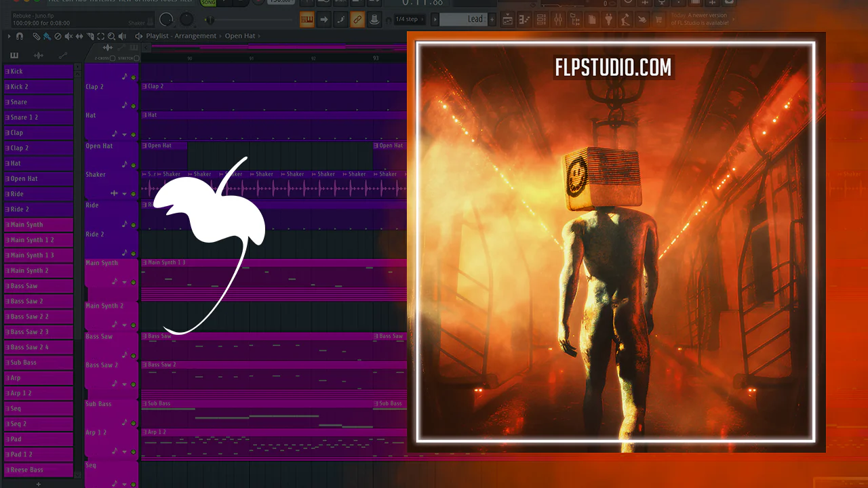Jump to bar 92 on the timeline ruler
This screenshot has height=488, width=868.
pyautogui.click(x=313, y=58)
